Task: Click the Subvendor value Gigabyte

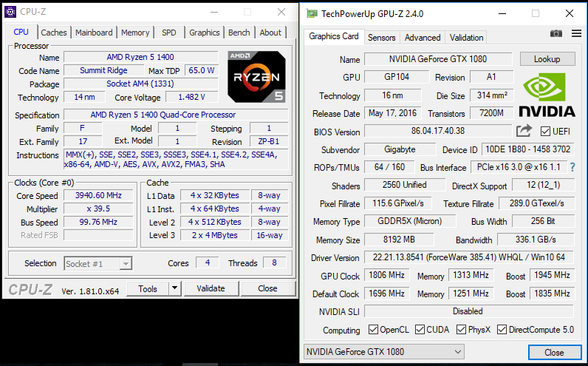Action: 400,149
